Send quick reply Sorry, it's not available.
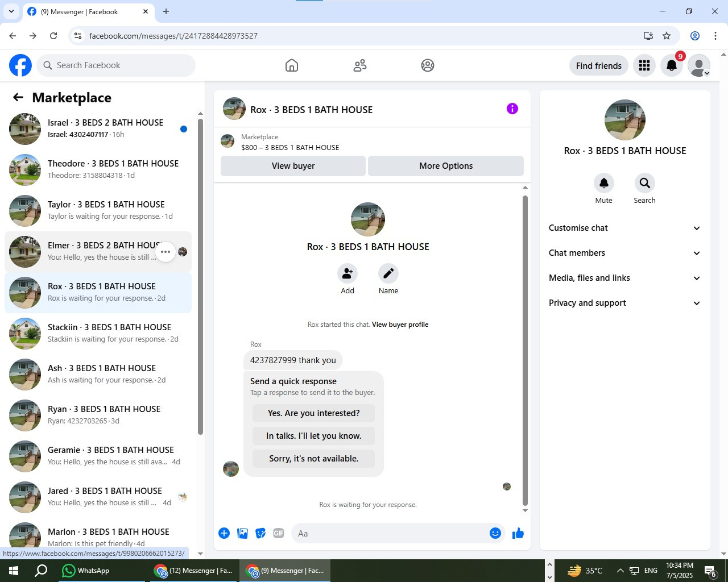Viewport: 728px width, 582px height. [x=314, y=459]
